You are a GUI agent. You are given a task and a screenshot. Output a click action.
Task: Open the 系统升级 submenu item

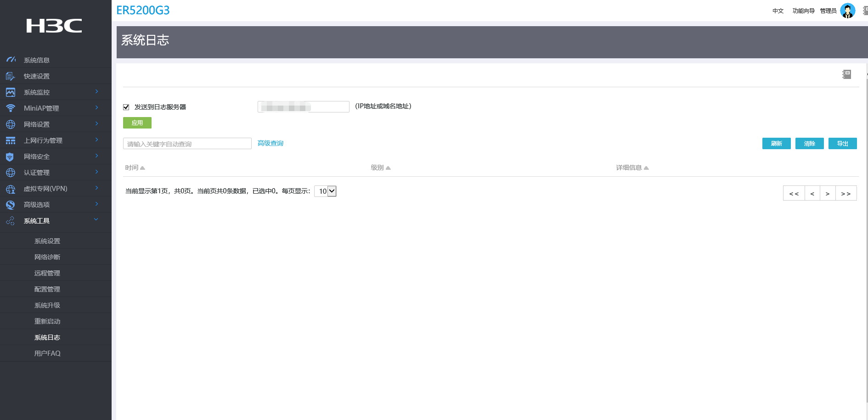(47, 305)
